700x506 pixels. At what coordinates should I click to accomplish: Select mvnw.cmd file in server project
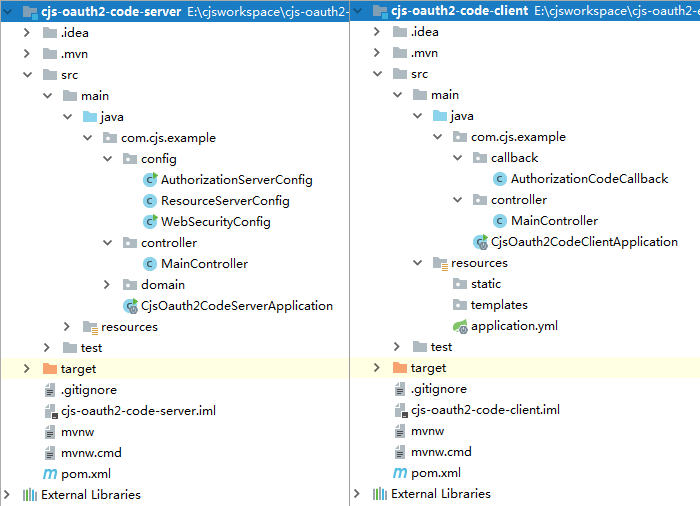pos(91,452)
